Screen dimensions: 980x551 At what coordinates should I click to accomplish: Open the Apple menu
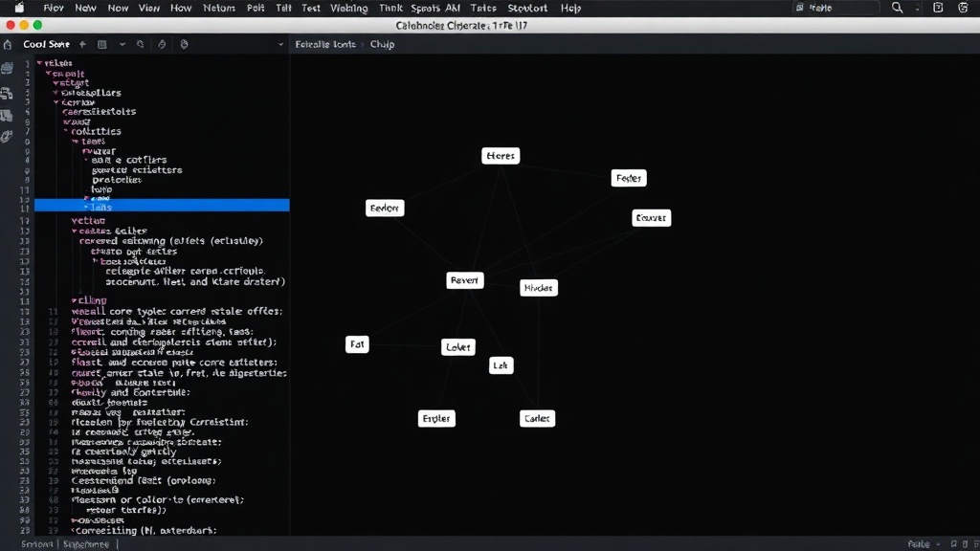19,8
